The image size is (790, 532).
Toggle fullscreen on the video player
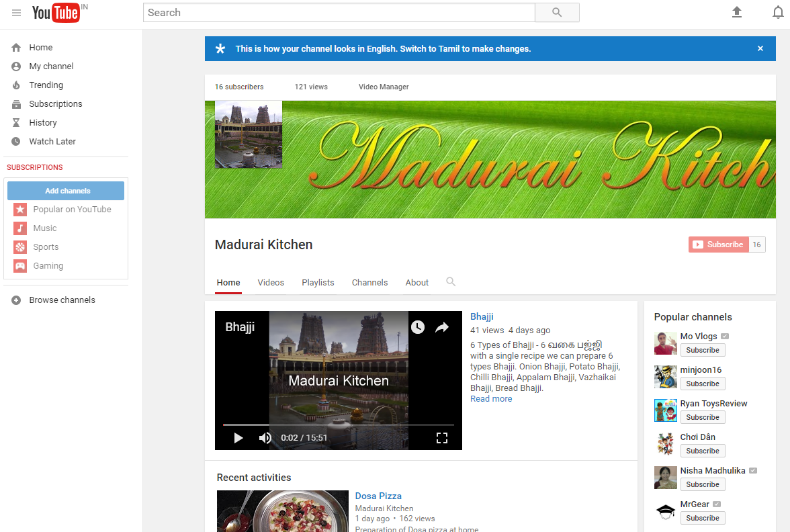tap(442, 437)
